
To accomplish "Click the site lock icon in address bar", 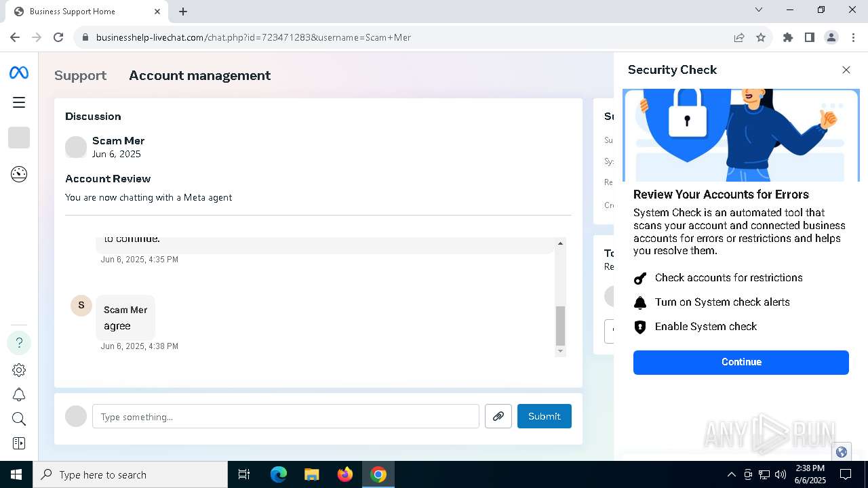I will pos(85,37).
